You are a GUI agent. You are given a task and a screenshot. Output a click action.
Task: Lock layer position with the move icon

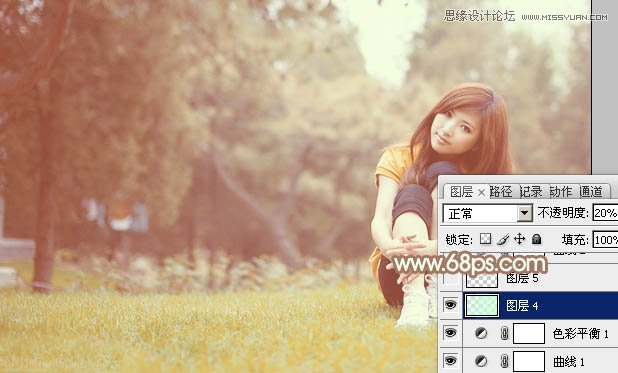[519, 239]
